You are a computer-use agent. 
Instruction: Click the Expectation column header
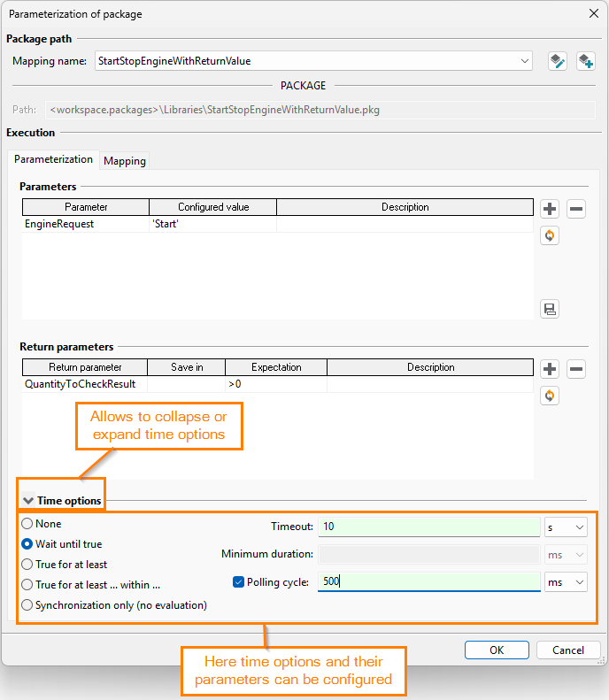(x=276, y=367)
